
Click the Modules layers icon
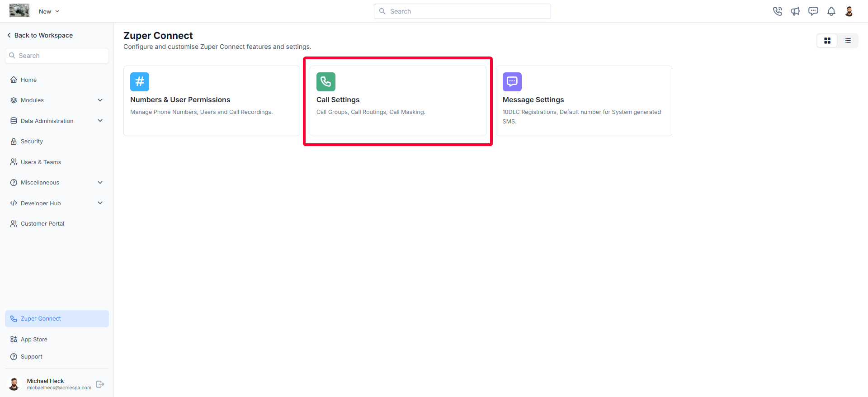(14, 100)
